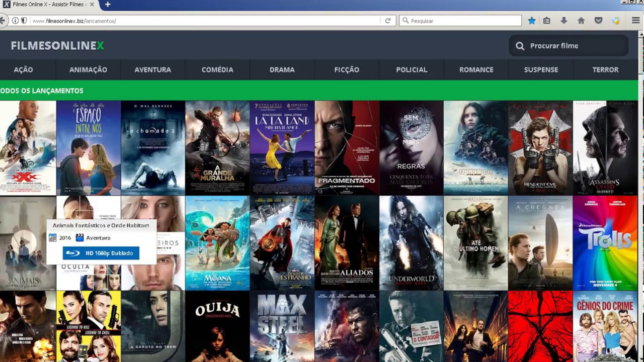Open the Assassin's Creed poster
644x362 pixels.
605,148
